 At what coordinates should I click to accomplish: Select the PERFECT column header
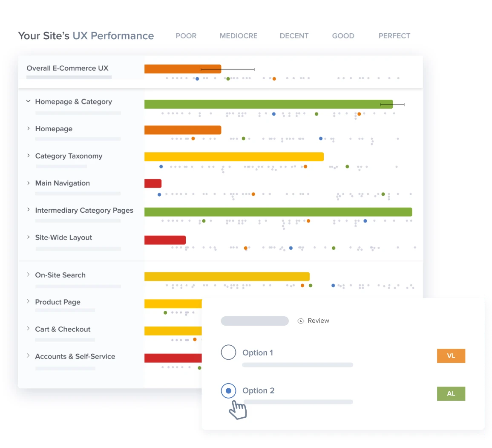click(x=394, y=36)
